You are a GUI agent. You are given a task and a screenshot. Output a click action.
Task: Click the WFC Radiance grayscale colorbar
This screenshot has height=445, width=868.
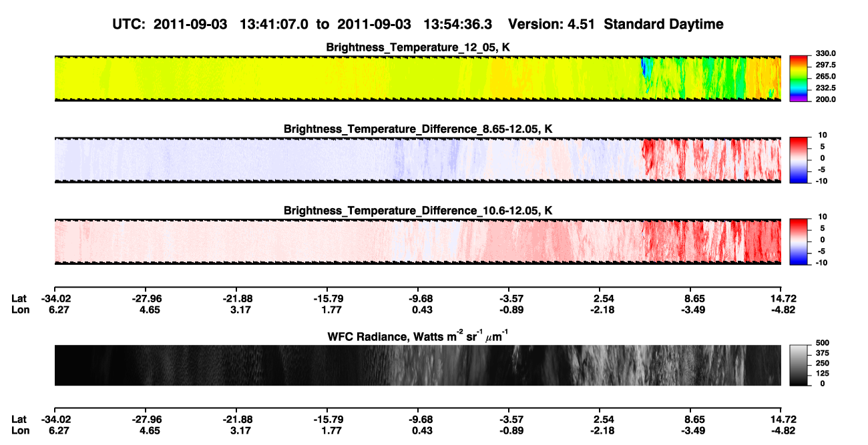click(x=799, y=365)
